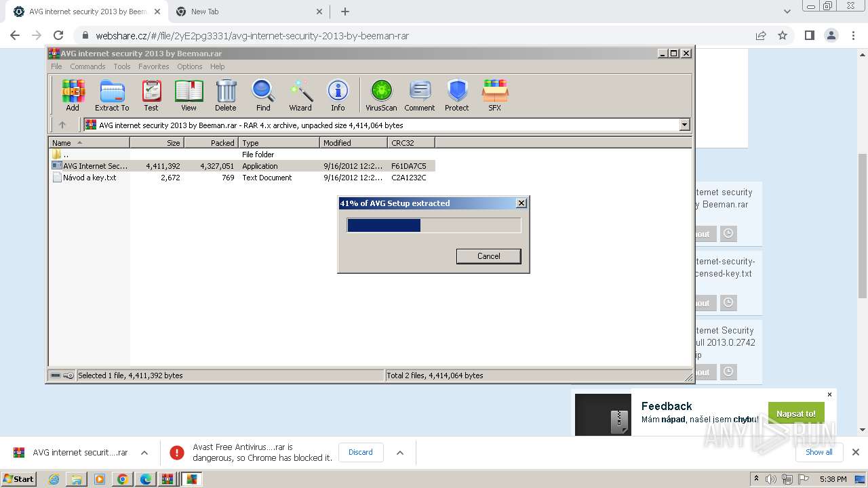Viewport: 868px width, 488px height.
Task: Click the View toolbar icon
Action: coord(189,95)
